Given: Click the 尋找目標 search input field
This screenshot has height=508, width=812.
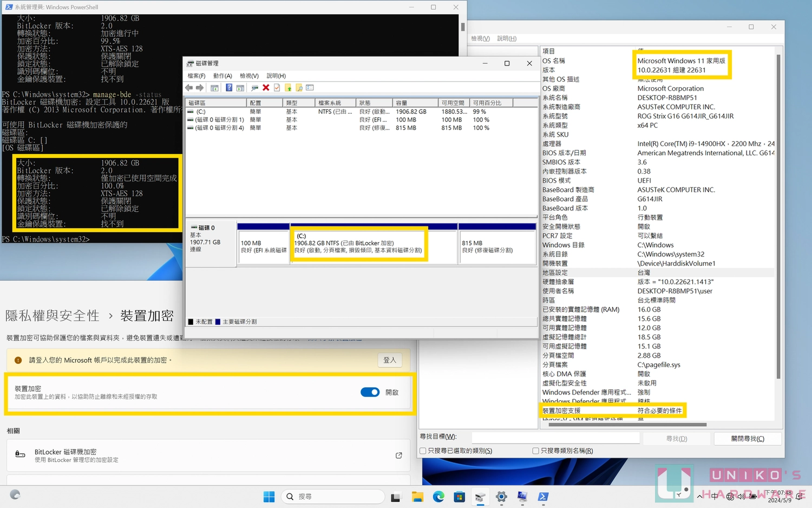Looking at the screenshot, I should tap(555, 437).
